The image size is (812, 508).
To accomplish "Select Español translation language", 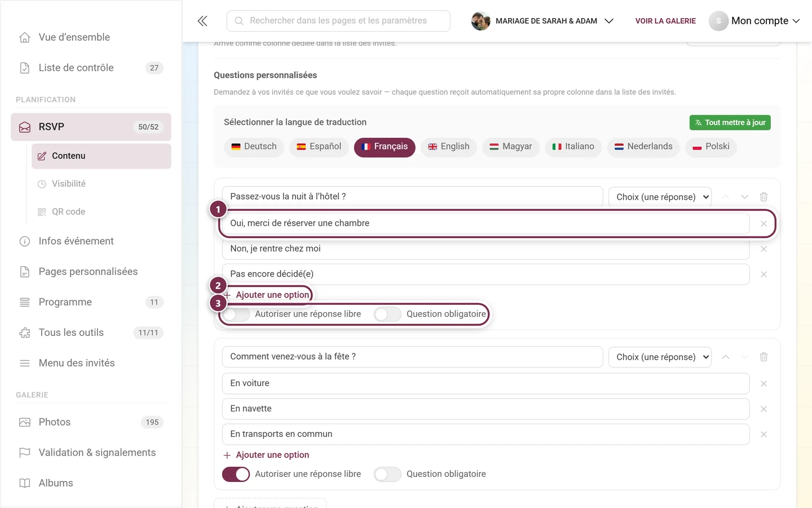I will click(x=319, y=147).
